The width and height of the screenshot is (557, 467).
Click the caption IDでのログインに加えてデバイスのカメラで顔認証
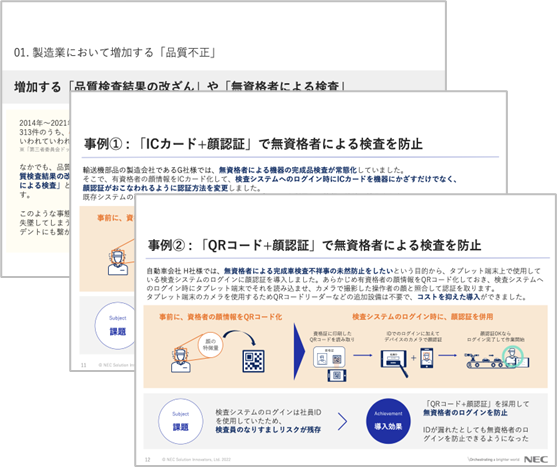click(x=413, y=336)
